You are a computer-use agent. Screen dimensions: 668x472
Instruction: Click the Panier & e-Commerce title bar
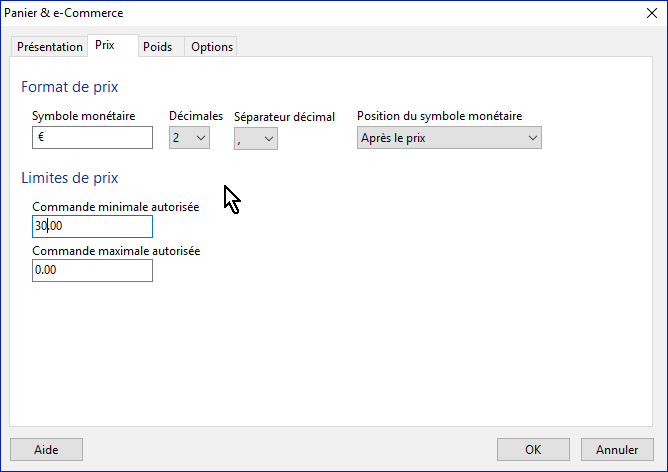300,13
